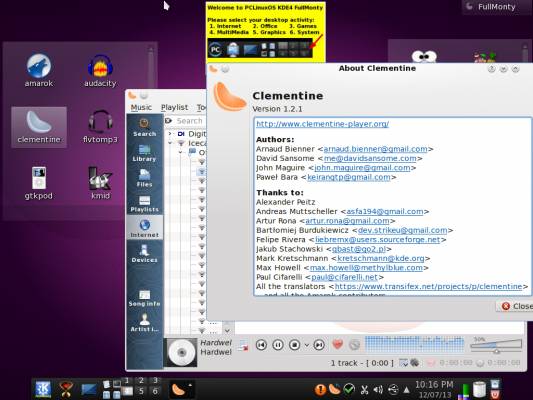Click john.maguire@gmail.com email link
The image size is (533, 400).
362,168
